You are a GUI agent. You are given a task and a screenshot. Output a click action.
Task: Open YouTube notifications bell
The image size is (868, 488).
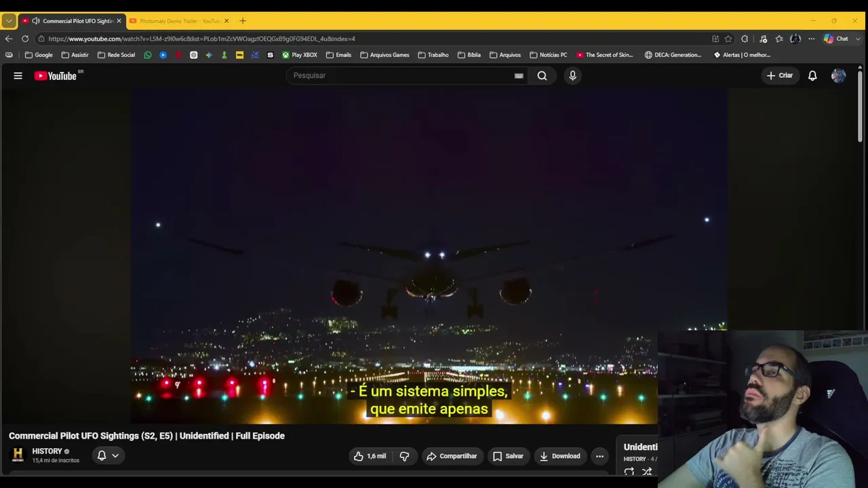tap(812, 76)
